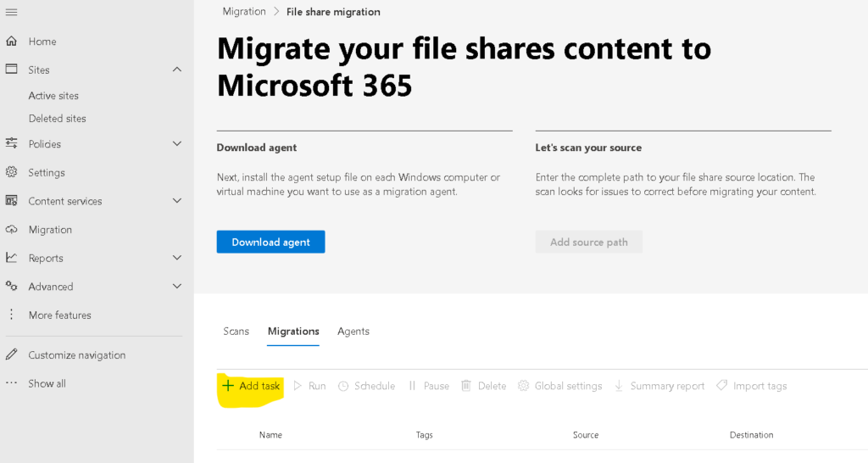Go to Home in the sidebar

point(42,42)
